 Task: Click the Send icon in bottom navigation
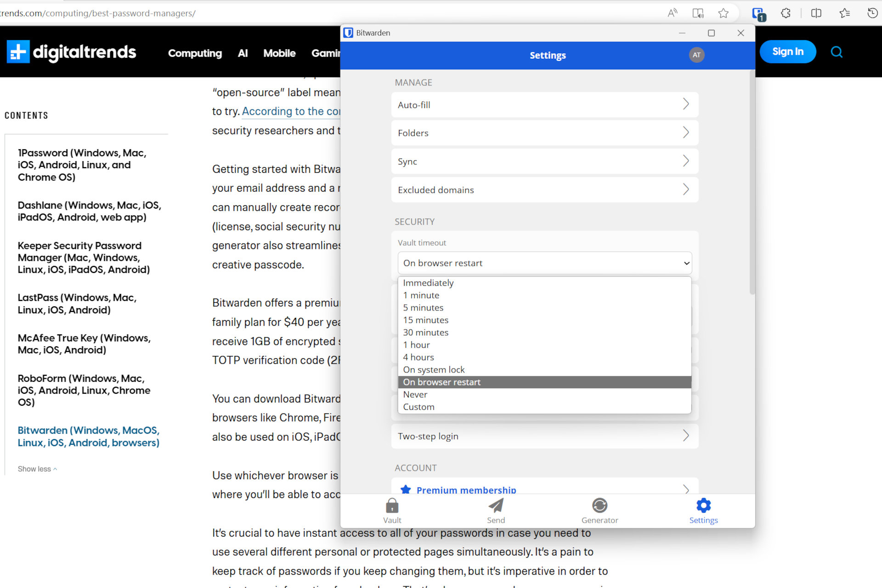point(496,511)
